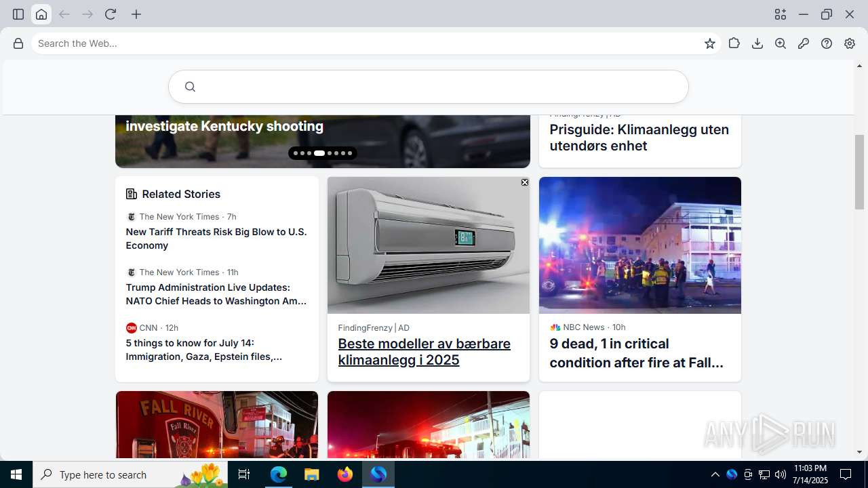
Task: Click the Fall River fire truck thumbnail
Action: tap(217, 425)
